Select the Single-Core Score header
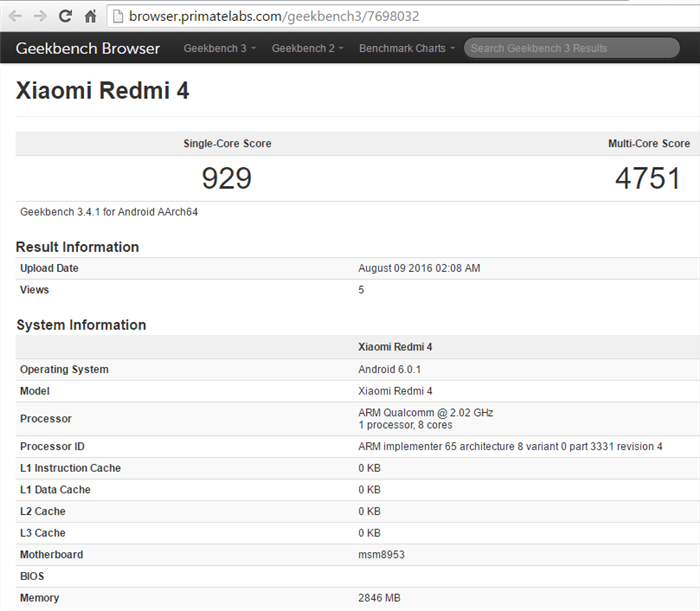This screenshot has height=611, width=700. tap(227, 144)
